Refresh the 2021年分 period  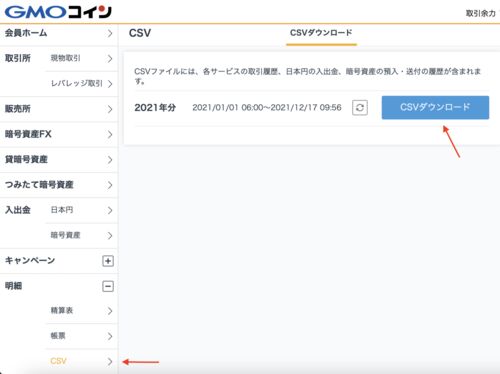[360, 108]
